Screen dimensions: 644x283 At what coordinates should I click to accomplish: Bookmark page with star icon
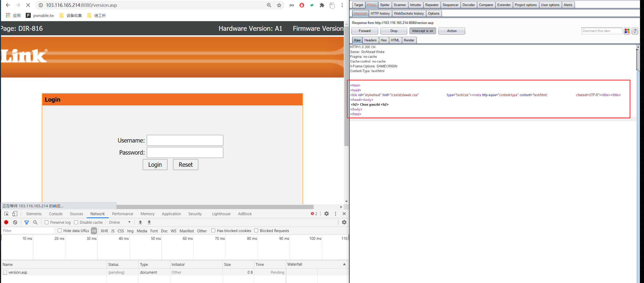tap(279, 5)
